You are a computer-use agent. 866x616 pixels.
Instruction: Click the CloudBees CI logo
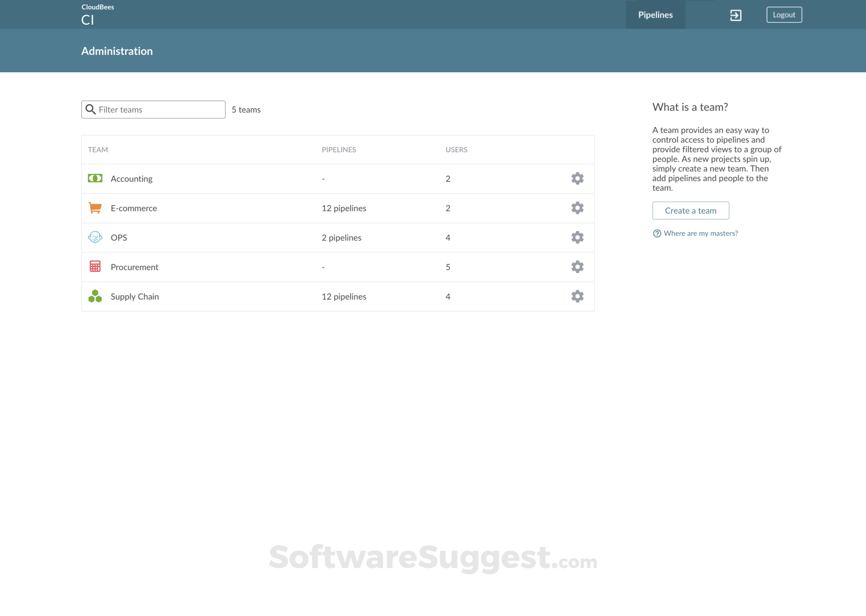[x=97, y=14]
